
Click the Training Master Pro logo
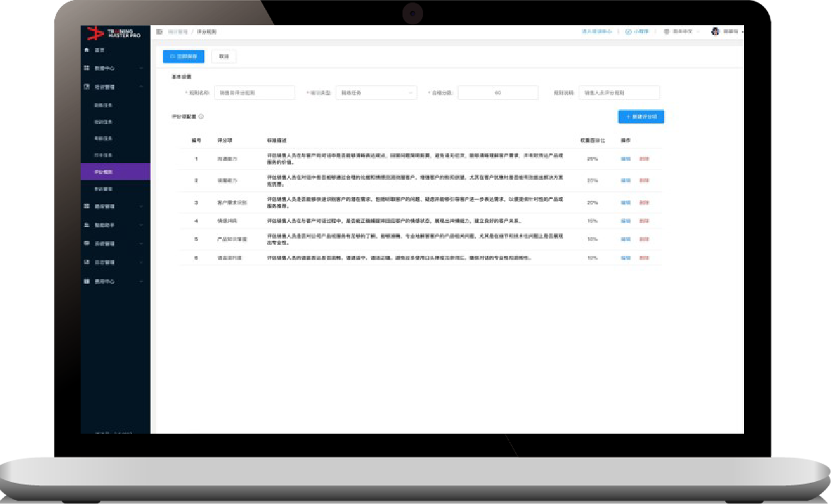pyautogui.click(x=114, y=33)
